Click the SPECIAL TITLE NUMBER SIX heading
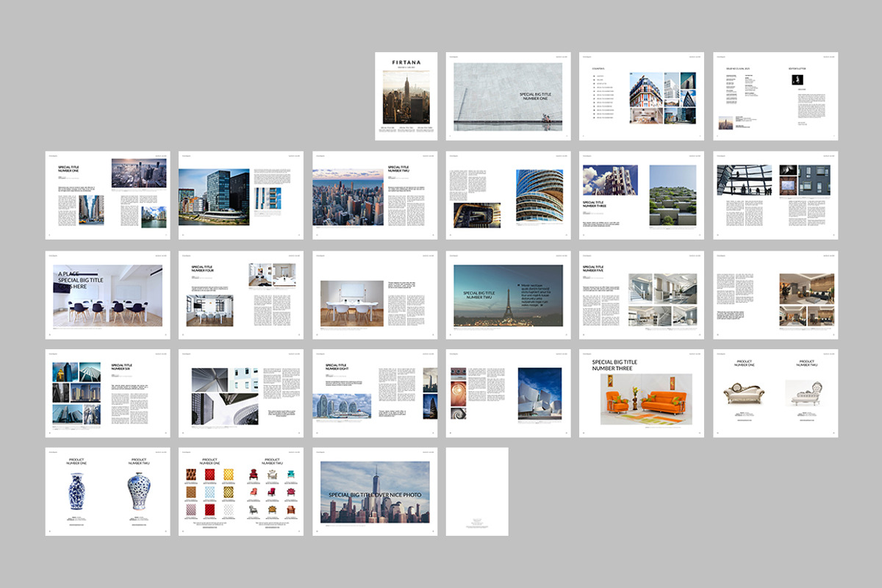 pos(121,367)
